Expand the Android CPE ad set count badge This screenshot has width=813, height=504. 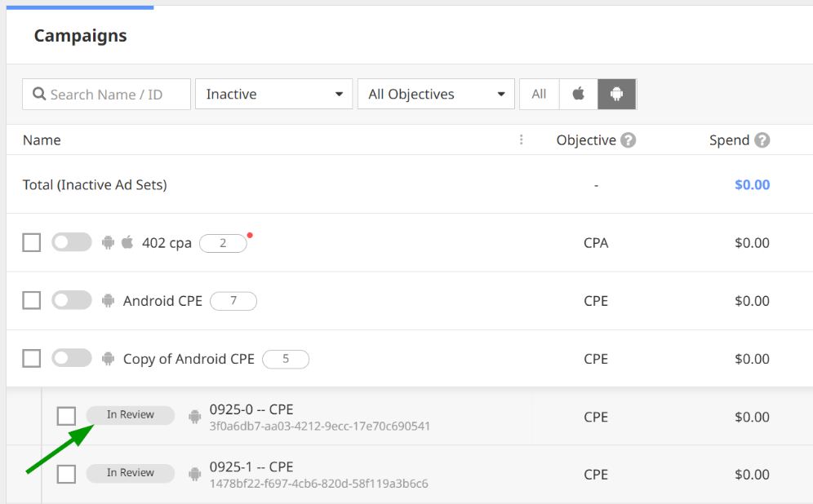233,301
